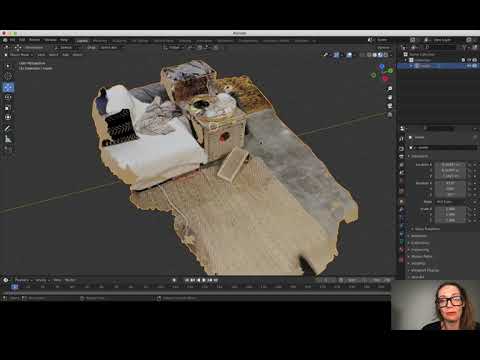Click the pan hand navigation icon
This screenshot has width=480, height=360.
pyautogui.click(x=389, y=97)
